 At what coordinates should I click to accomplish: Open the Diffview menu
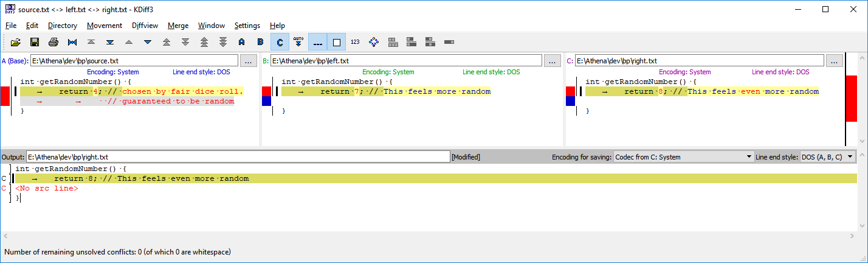[145, 26]
